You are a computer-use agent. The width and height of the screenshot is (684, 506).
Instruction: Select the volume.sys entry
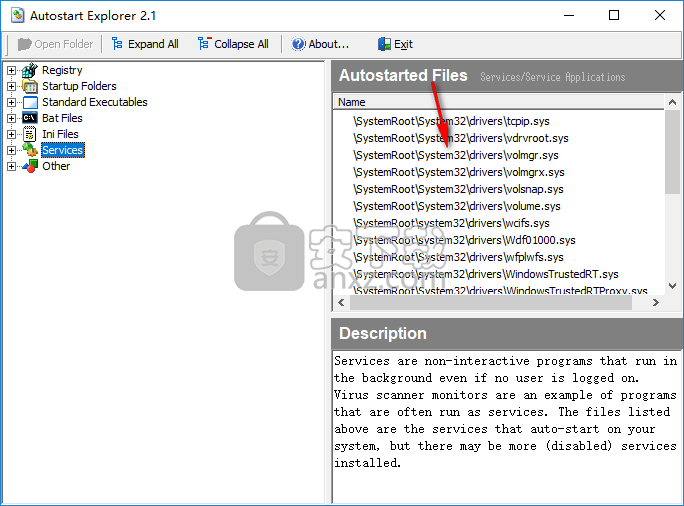[x=457, y=206]
